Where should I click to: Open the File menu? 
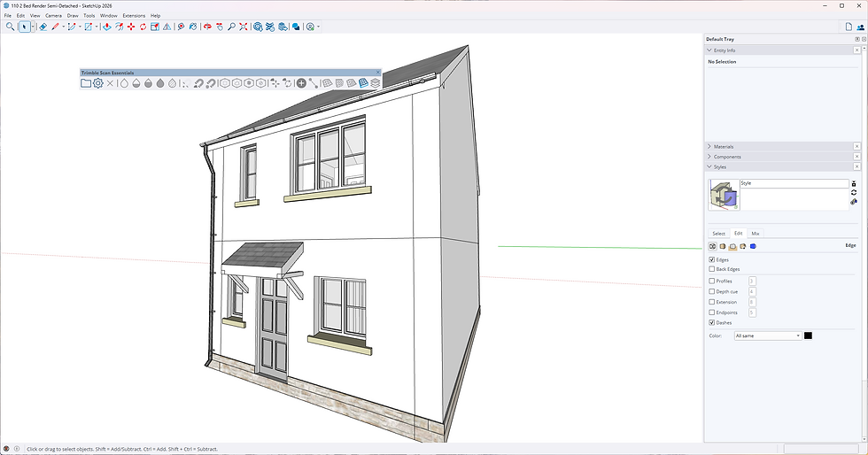(x=8, y=16)
